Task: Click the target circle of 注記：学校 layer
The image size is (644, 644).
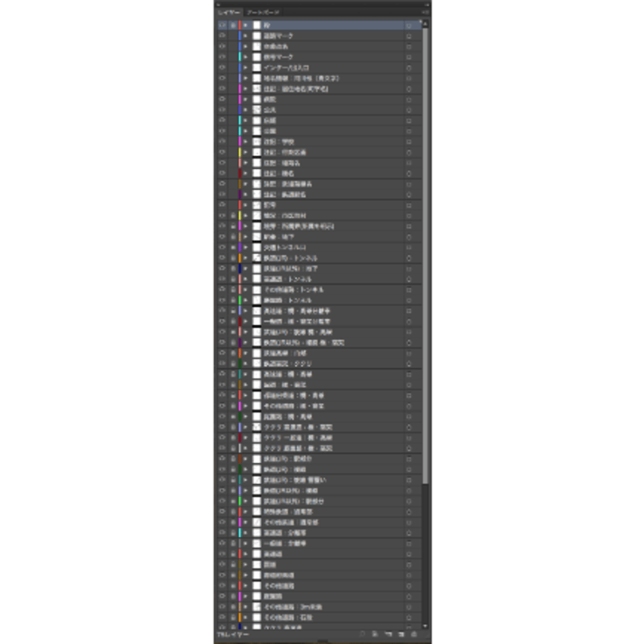Action: (409, 141)
